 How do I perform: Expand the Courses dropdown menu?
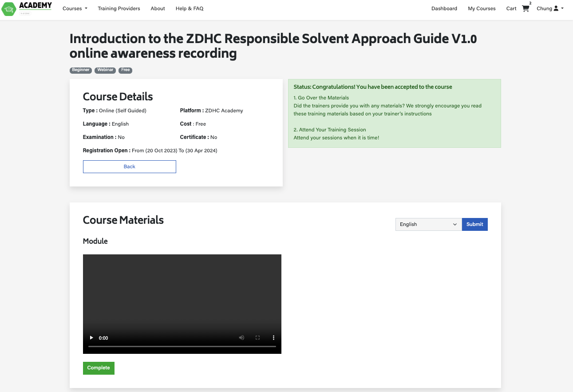pos(75,8)
